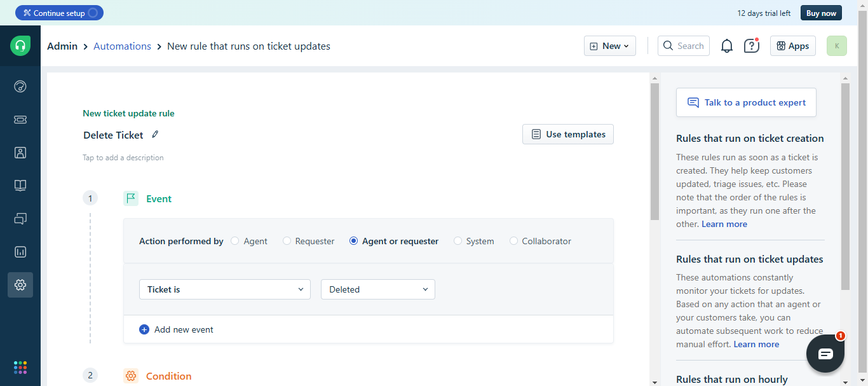Click the Use templates button
The height and width of the screenshot is (386, 868).
click(x=568, y=134)
